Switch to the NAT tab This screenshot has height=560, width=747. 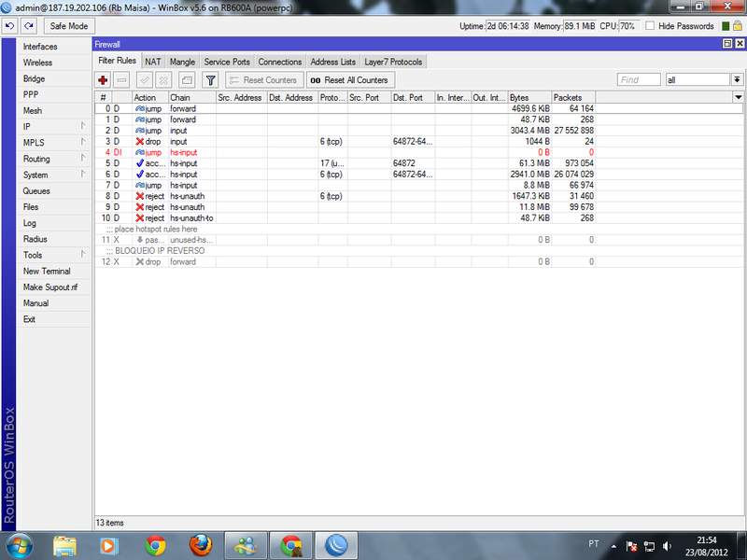point(153,62)
